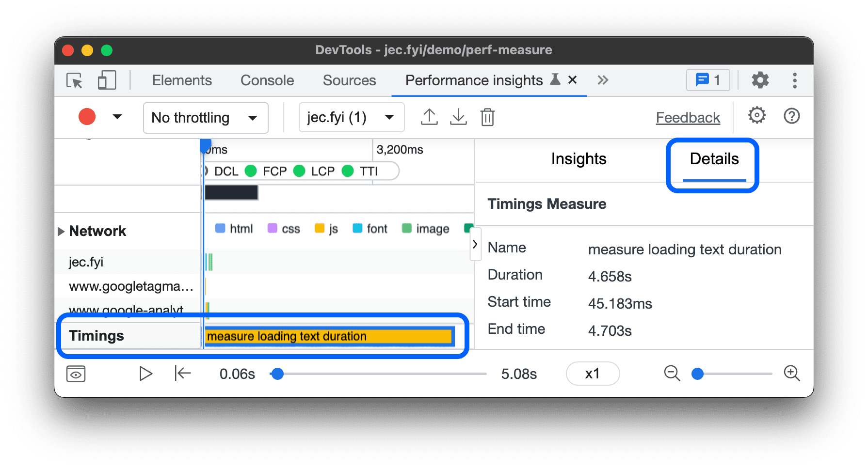The height and width of the screenshot is (469, 868).
Task: Open DevTools settings gear in the tab bar
Action: (x=760, y=80)
